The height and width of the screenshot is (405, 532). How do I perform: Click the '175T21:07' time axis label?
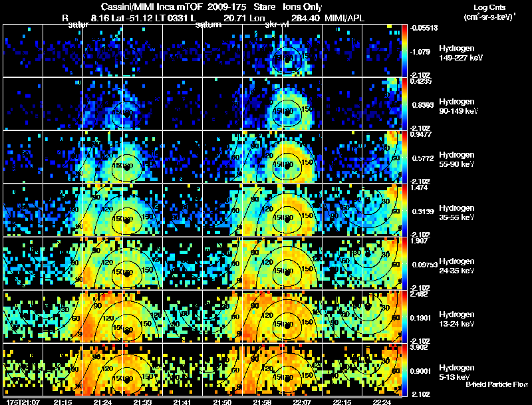[23, 402]
